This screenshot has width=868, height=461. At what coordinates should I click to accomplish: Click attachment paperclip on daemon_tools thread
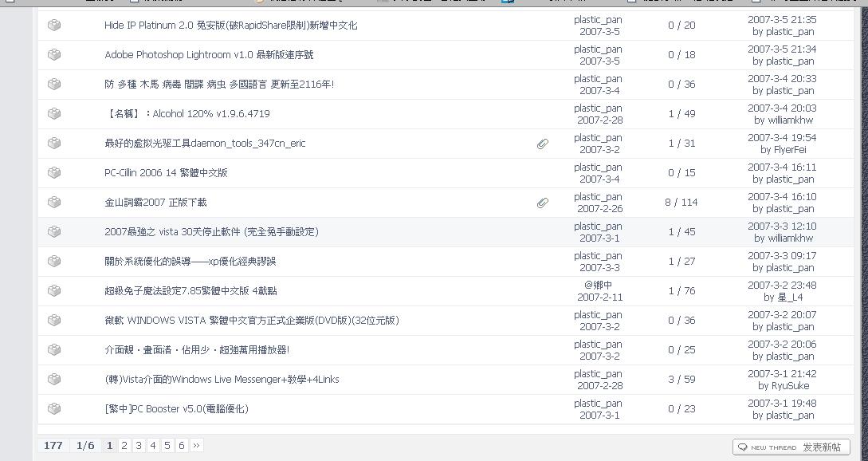click(x=543, y=144)
